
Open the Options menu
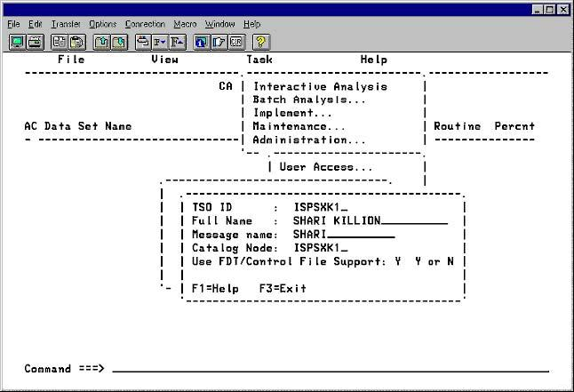103,24
